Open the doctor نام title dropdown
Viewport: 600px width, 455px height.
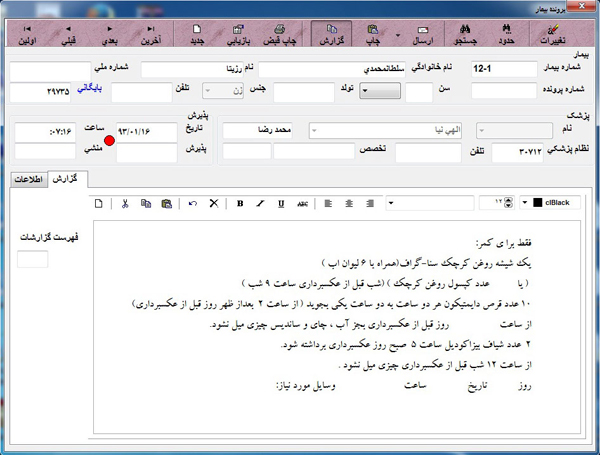(x=514, y=130)
